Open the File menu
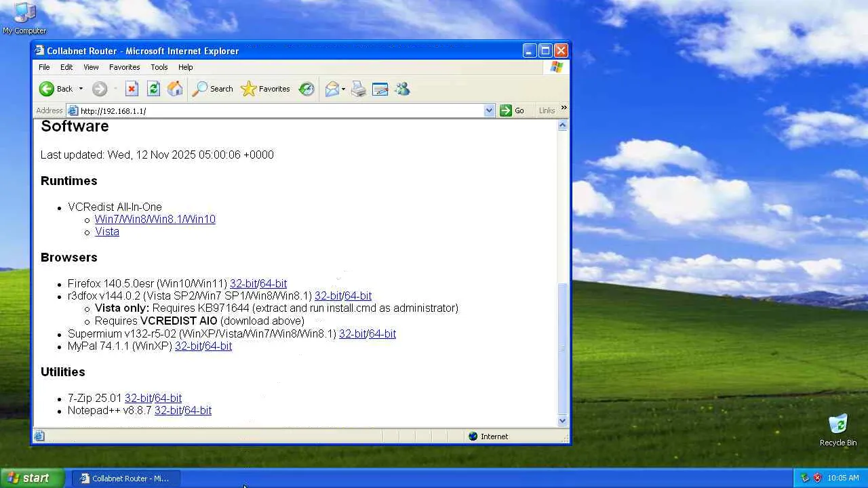The image size is (868, 488). 44,67
